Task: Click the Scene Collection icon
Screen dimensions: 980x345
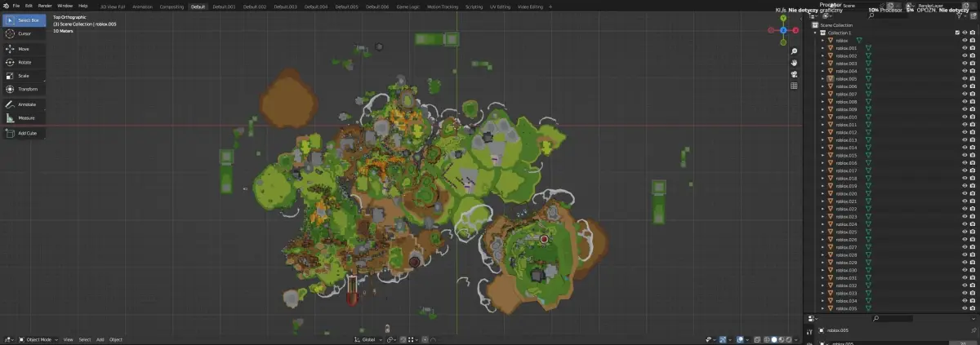Action: (815, 25)
